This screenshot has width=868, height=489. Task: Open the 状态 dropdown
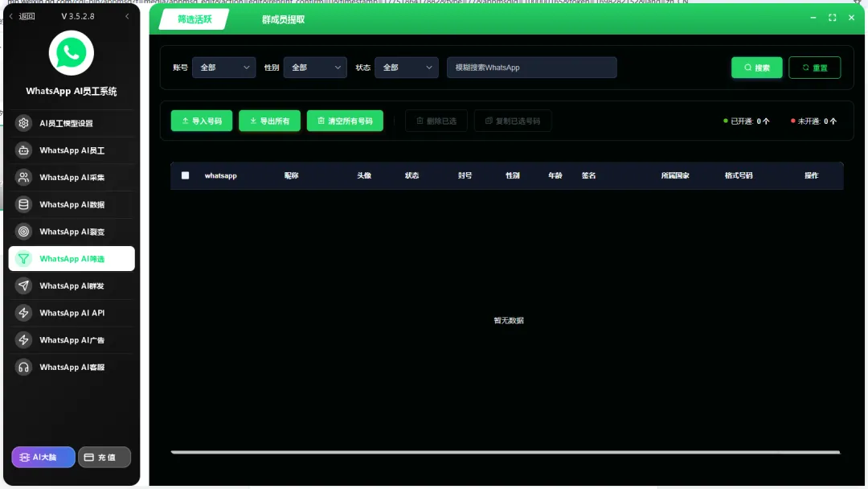407,68
